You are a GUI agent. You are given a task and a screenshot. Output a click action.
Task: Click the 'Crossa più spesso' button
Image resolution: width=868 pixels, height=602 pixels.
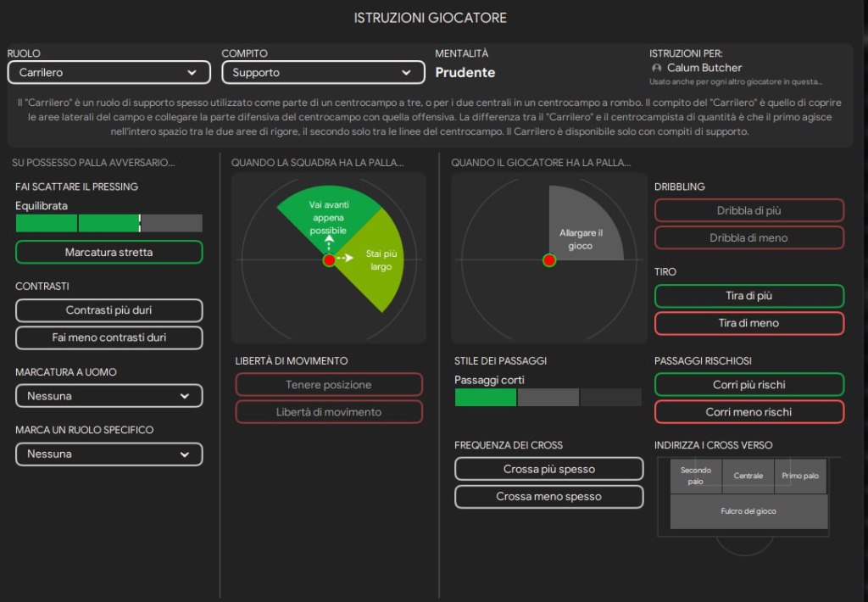click(x=548, y=469)
